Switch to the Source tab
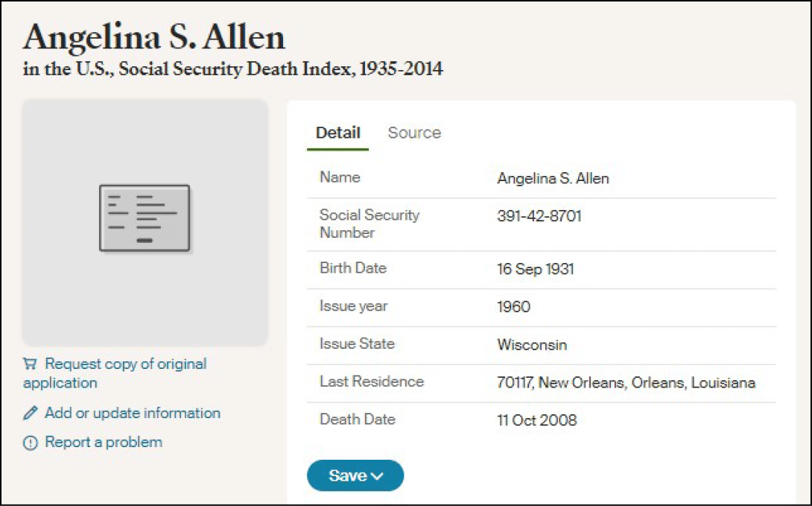Image resolution: width=812 pixels, height=506 pixels. (414, 133)
